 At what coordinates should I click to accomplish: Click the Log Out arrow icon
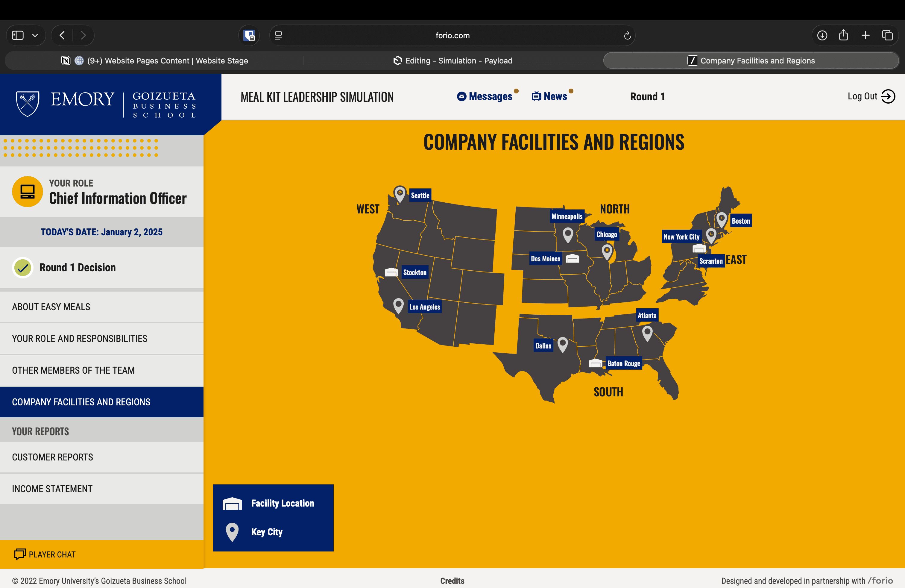[x=888, y=96]
